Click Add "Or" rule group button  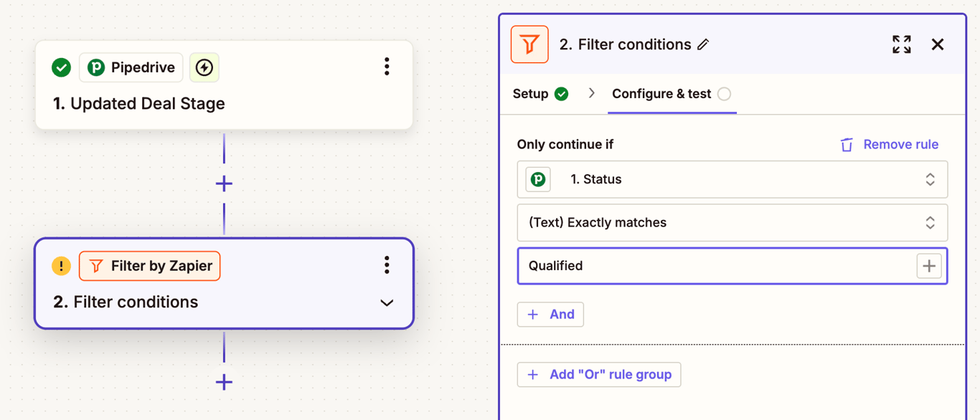[x=599, y=375]
